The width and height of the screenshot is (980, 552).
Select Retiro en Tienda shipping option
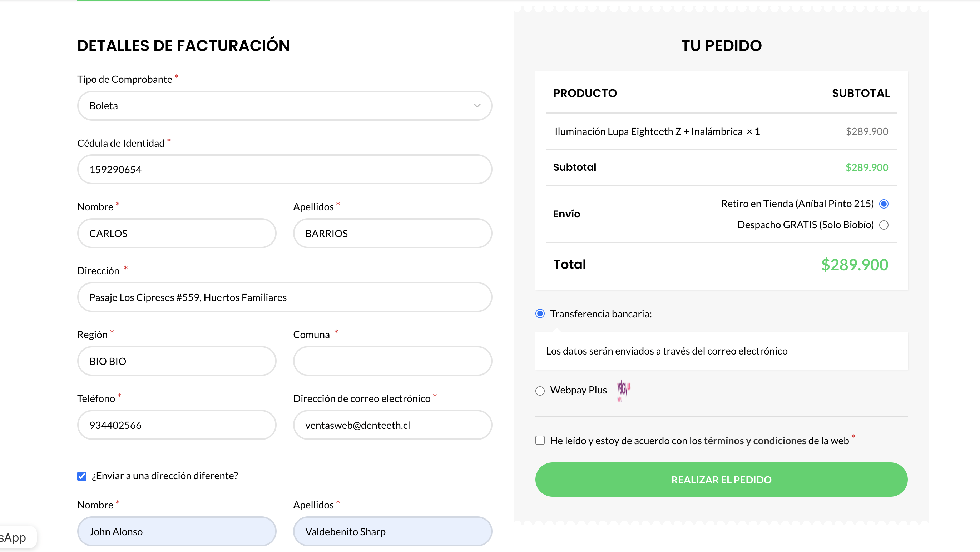click(x=884, y=204)
